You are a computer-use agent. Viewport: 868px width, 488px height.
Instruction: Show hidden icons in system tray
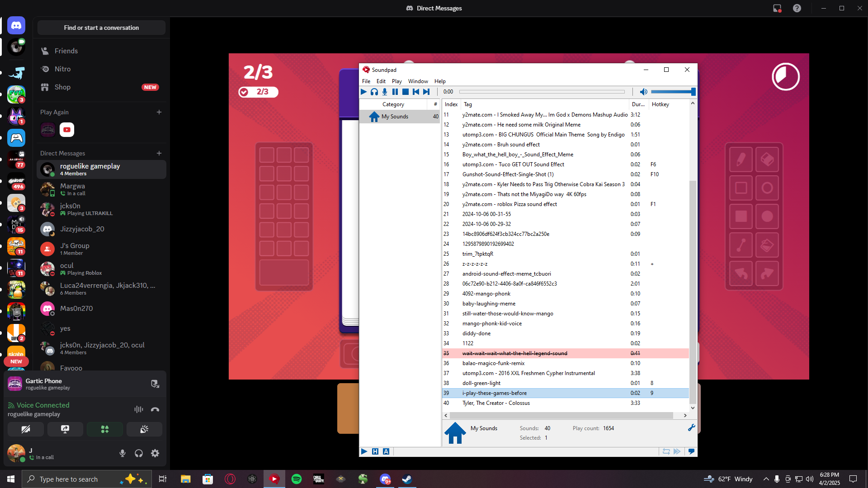click(x=766, y=479)
